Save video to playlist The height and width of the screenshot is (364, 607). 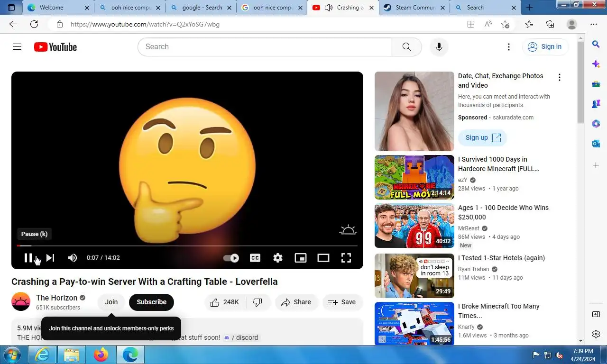click(342, 302)
